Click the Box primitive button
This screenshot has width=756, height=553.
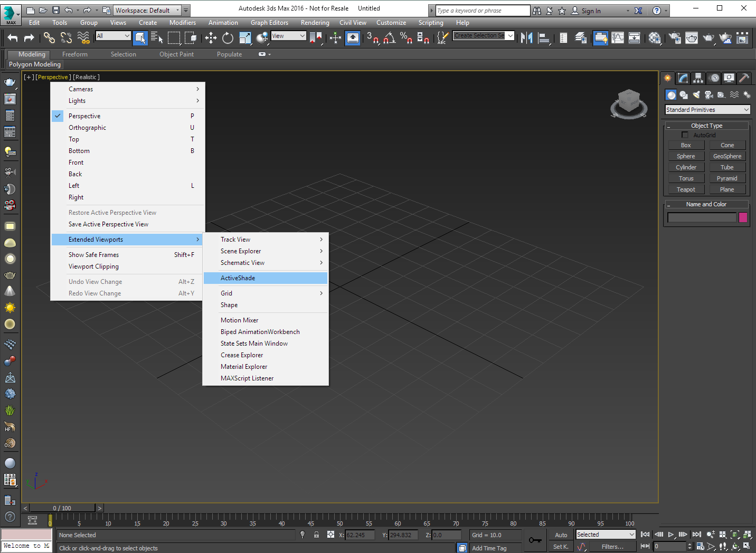686,145
